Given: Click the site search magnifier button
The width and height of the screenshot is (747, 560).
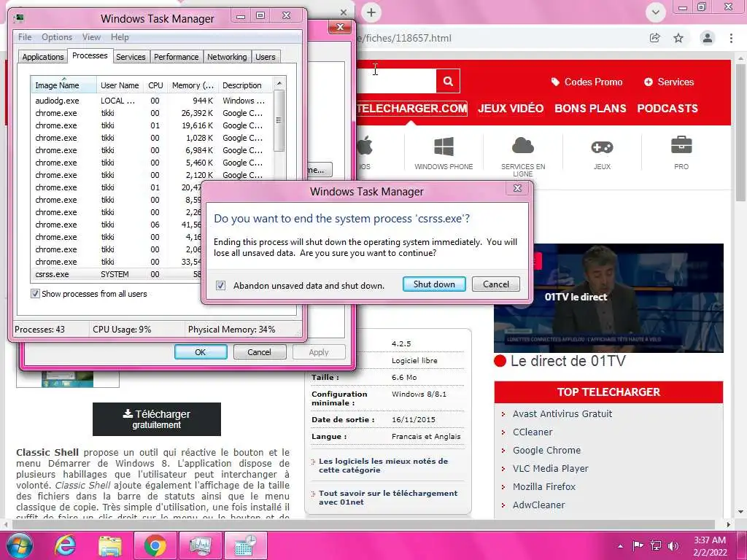Looking at the screenshot, I should (x=448, y=81).
